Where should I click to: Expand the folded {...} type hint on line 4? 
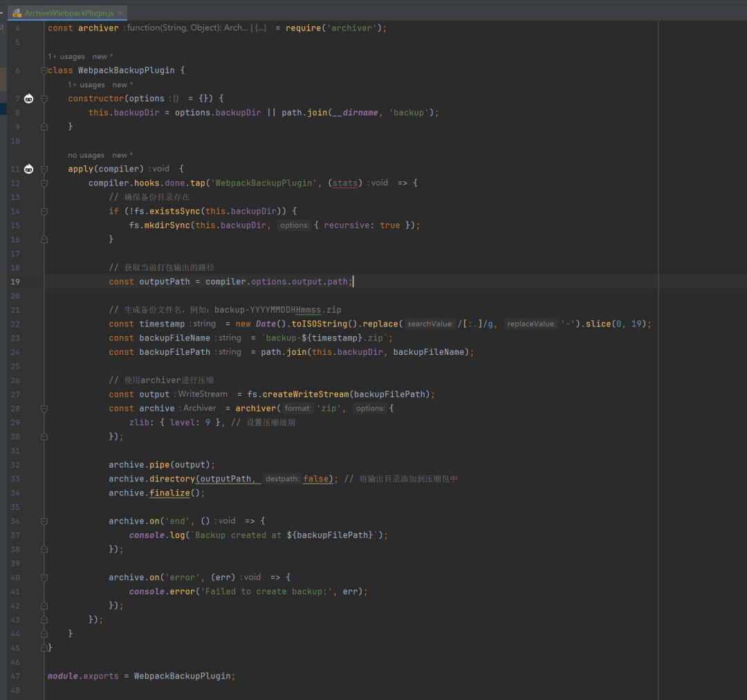coord(261,28)
